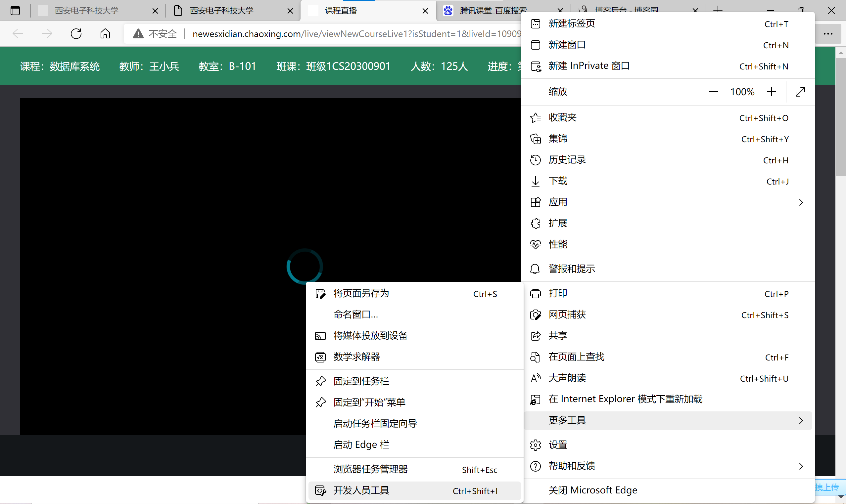
Task: Click the new tab plus icon
Action: tap(718, 10)
